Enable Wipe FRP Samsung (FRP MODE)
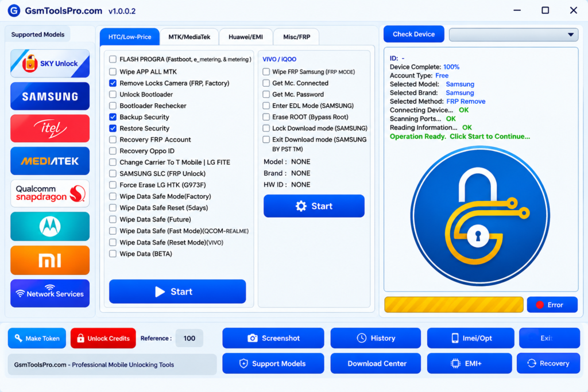The width and height of the screenshot is (588, 392). pos(266,72)
